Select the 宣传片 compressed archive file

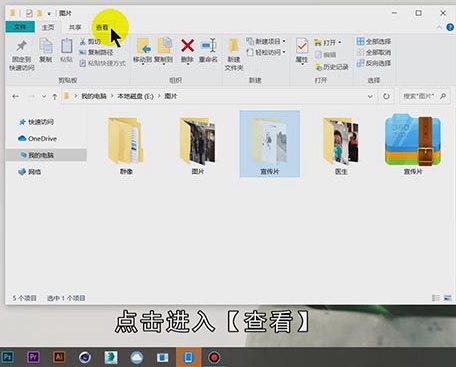click(x=413, y=144)
